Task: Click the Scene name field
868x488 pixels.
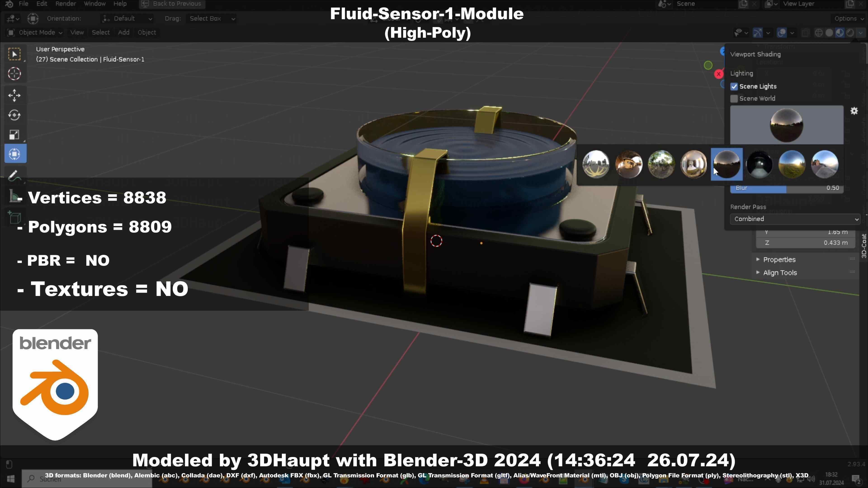Action: pos(705,4)
